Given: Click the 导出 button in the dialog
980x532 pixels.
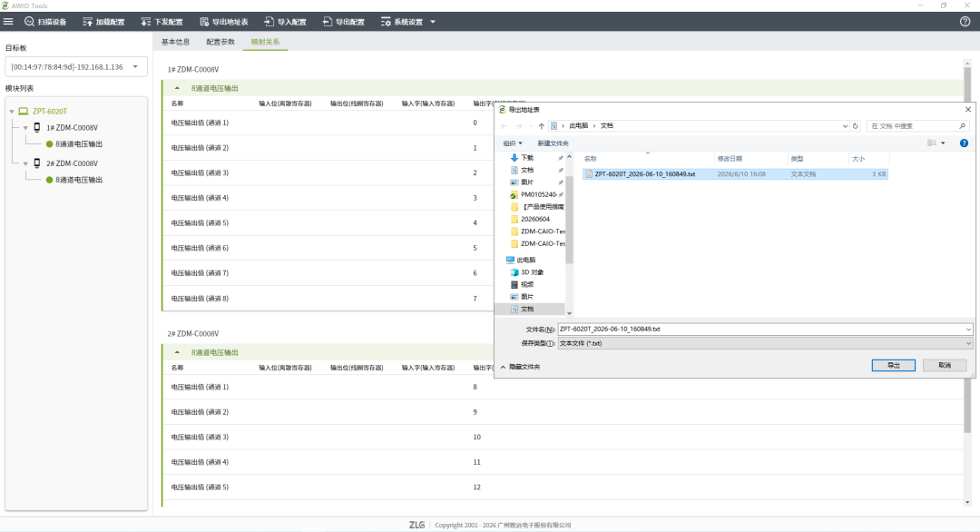Looking at the screenshot, I should [893, 365].
